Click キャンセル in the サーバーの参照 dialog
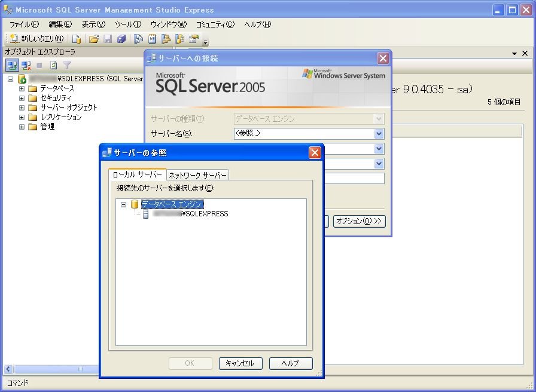Screen dimensions: 536x392 [240, 363]
